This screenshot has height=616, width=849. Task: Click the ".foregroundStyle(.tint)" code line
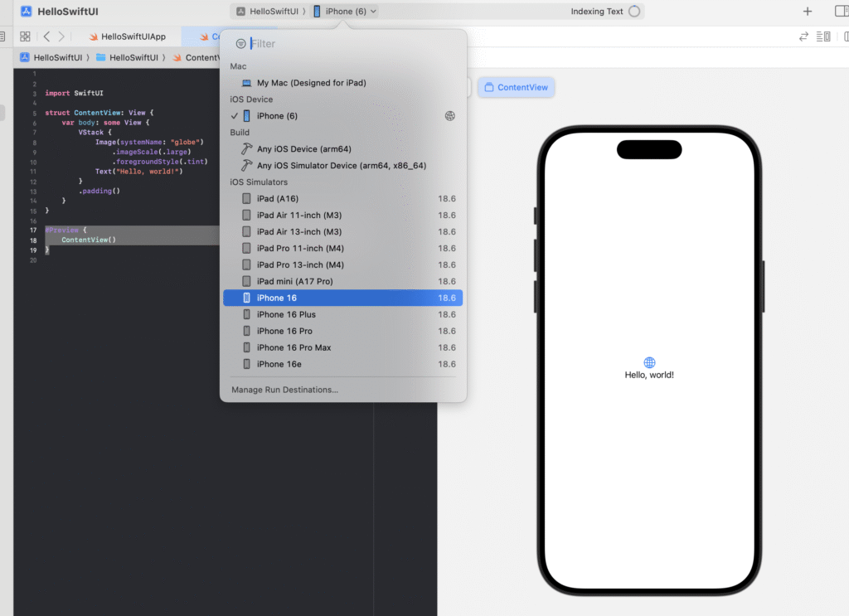pyautogui.click(x=160, y=162)
